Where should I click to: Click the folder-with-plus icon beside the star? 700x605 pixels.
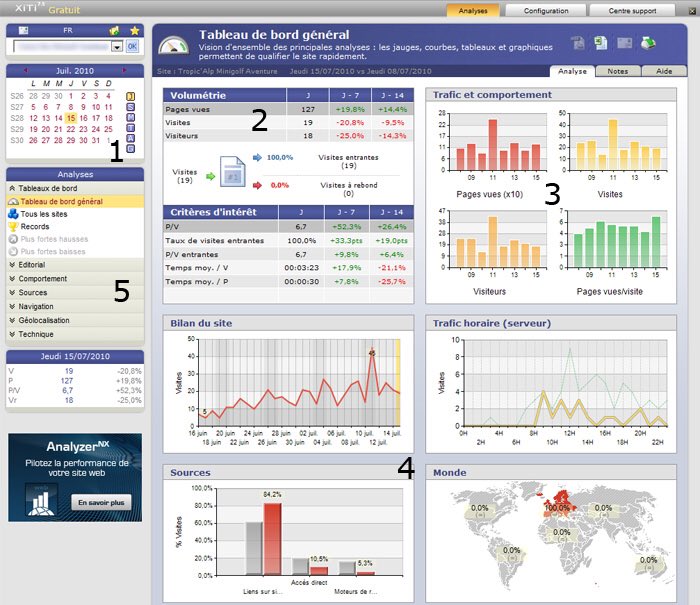point(115,30)
